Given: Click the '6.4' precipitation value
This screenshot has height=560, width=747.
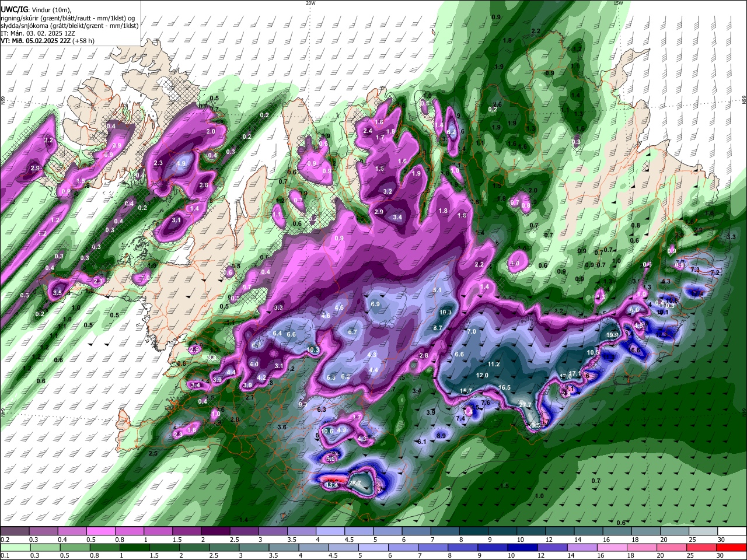Looking at the screenshot, I should 277,334.
